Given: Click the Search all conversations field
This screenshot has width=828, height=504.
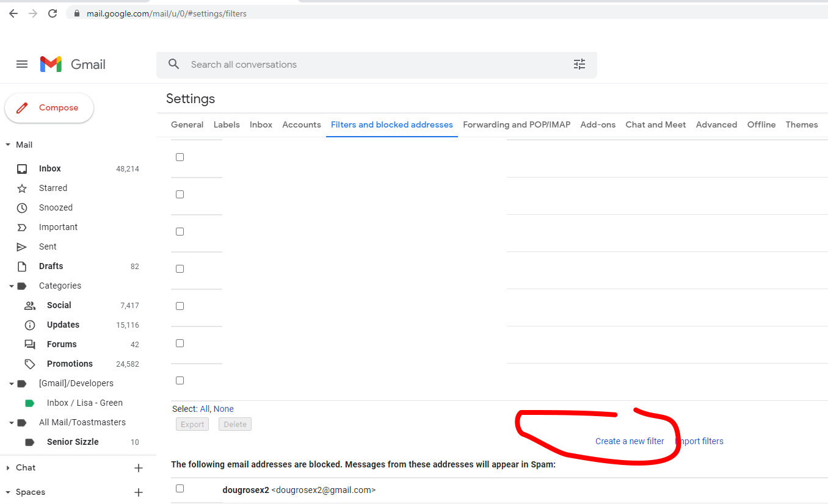Looking at the screenshot, I should (366, 64).
